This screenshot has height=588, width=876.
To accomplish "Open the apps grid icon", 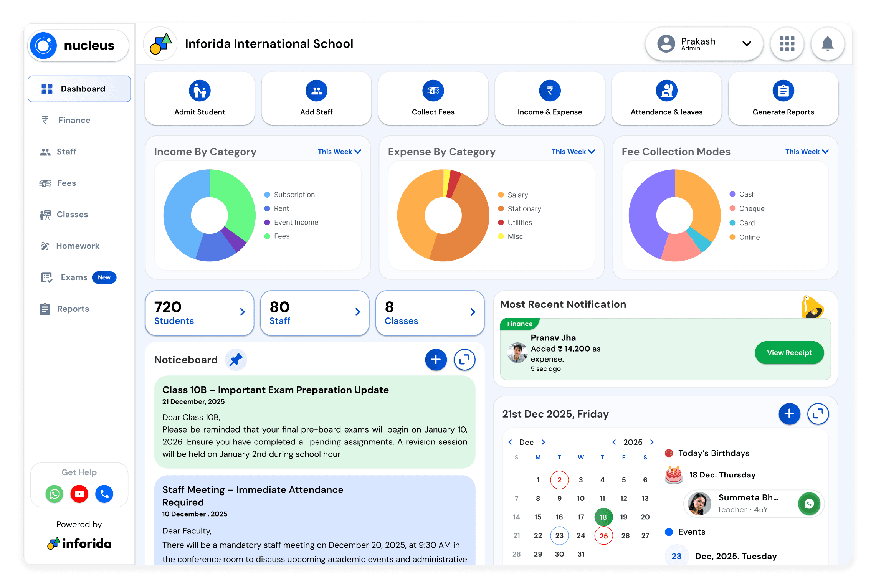I will coord(787,44).
